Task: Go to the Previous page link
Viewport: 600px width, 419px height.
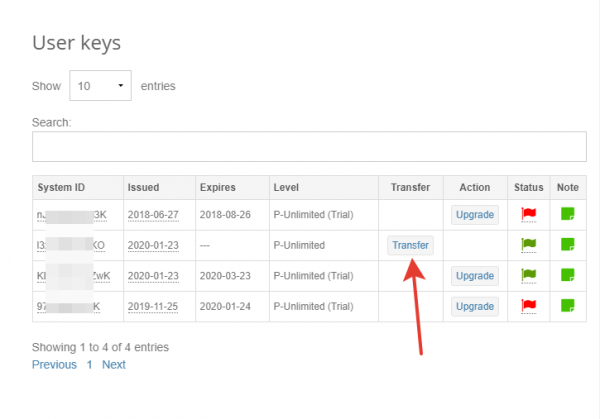Action: 54,365
